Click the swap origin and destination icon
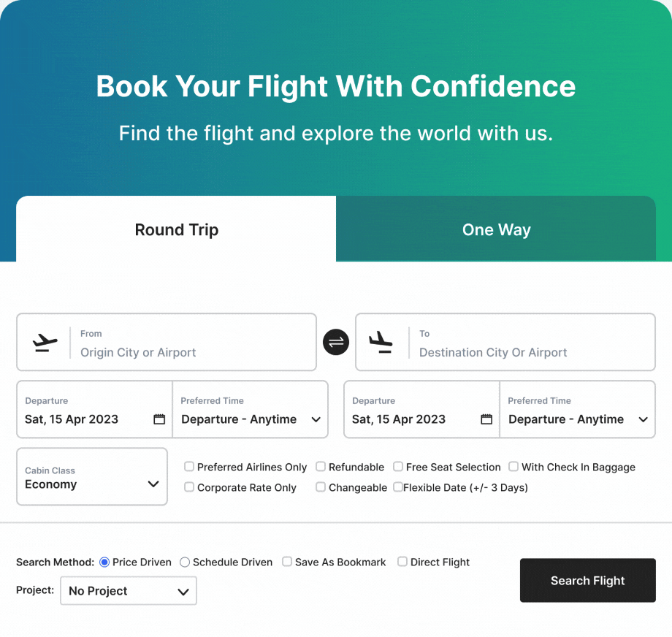This screenshot has height=637, width=672. (335, 342)
